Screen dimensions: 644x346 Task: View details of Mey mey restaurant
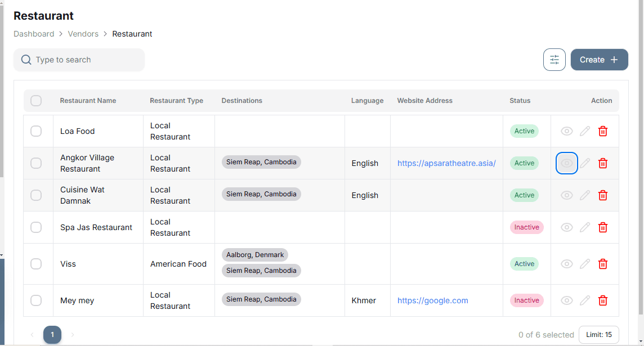pos(567,300)
